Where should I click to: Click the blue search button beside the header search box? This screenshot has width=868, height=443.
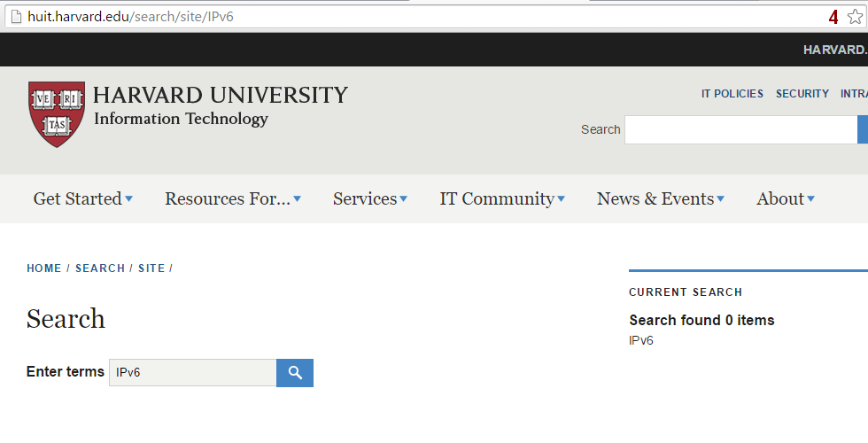point(863,129)
